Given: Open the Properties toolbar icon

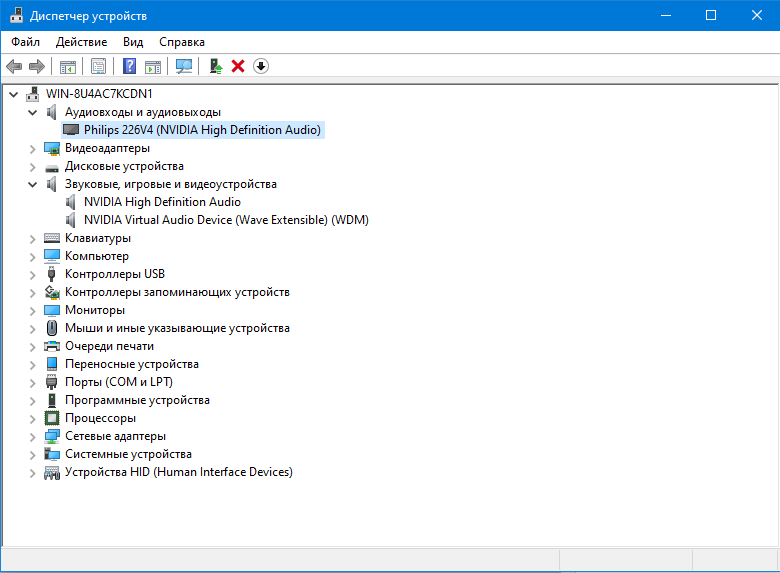Looking at the screenshot, I should click(98, 66).
